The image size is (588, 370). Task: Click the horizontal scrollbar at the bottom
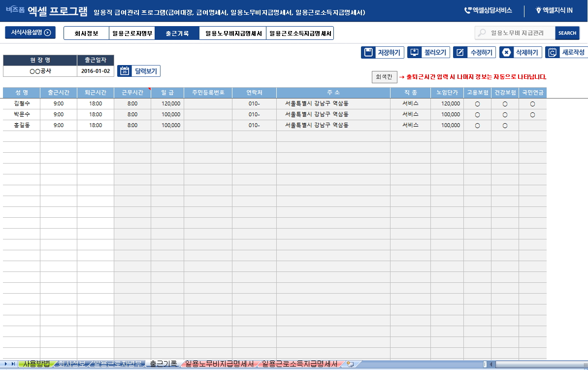[537, 364]
